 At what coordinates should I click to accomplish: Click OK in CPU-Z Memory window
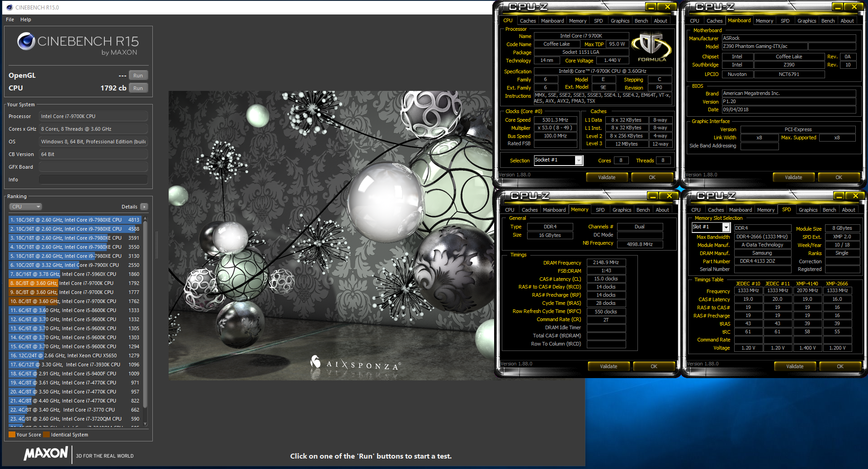click(654, 366)
